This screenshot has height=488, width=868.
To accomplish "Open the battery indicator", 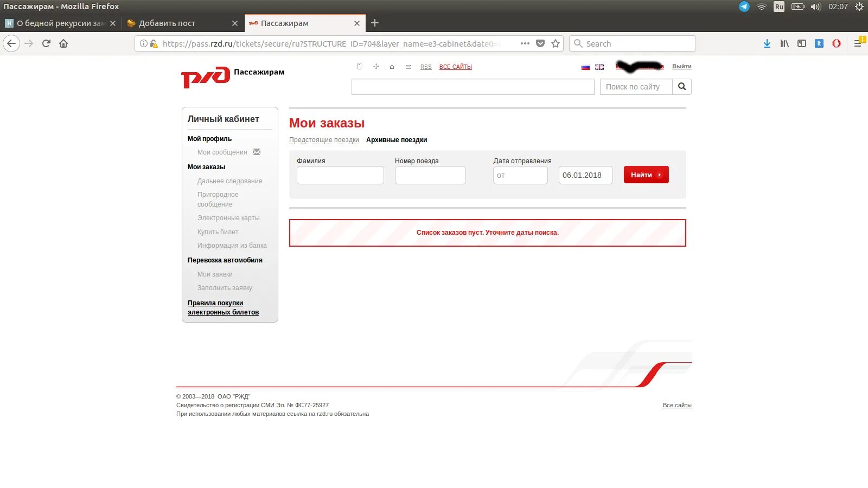I will coord(797,7).
